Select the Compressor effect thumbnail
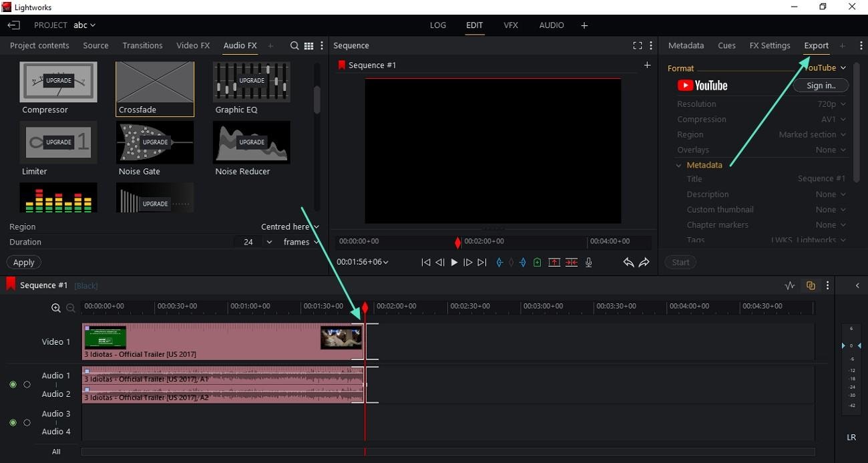The image size is (868, 463). [x=58, y=82]
